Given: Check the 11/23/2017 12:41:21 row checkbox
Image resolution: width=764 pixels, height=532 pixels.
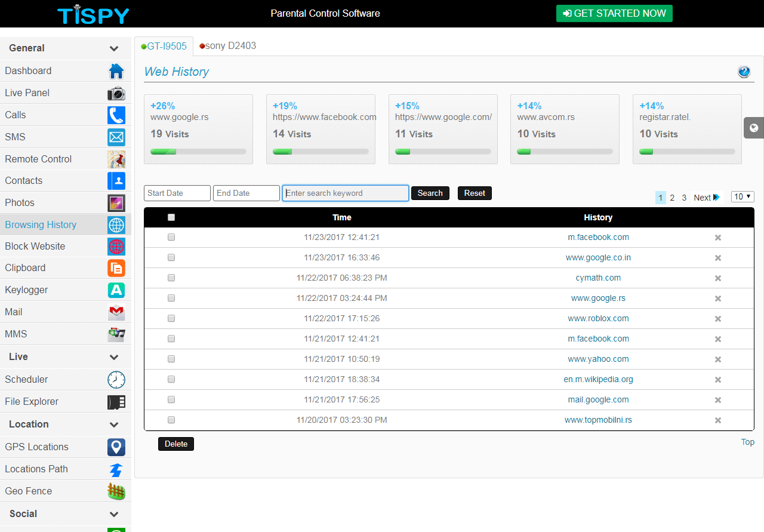Looking at the screenshot, I should (x=171, y=237).
